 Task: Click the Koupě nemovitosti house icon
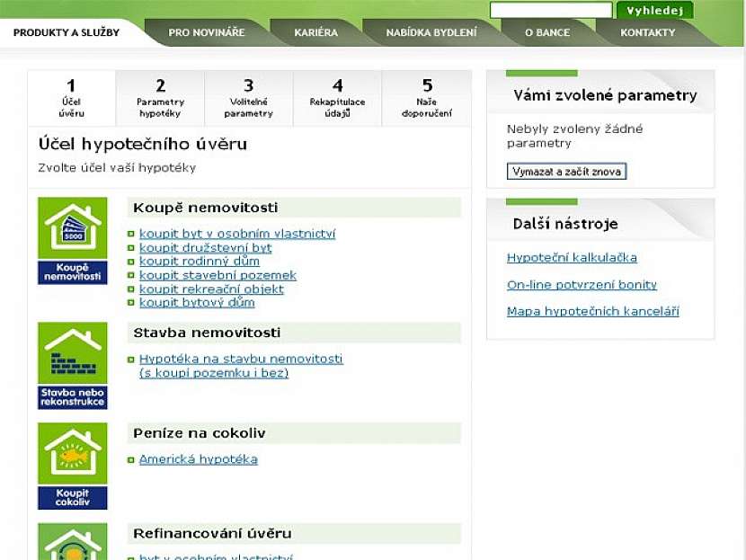pos(72,239)
